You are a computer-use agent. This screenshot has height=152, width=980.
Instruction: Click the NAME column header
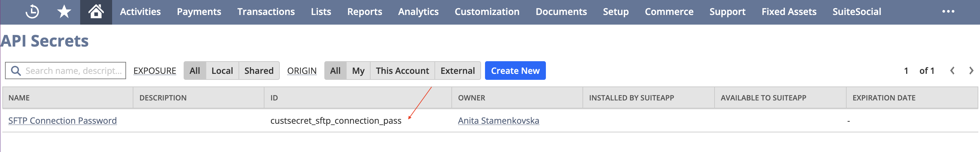tap(68, 98)
